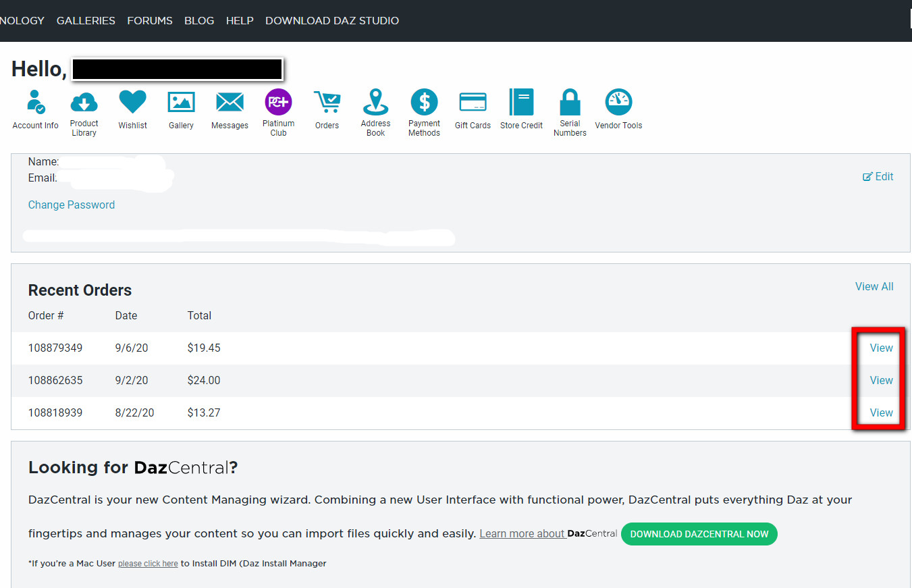Click the Order # column header
Image resolution: width=912 pixels, height=588 pixels.
coord(46,315)
